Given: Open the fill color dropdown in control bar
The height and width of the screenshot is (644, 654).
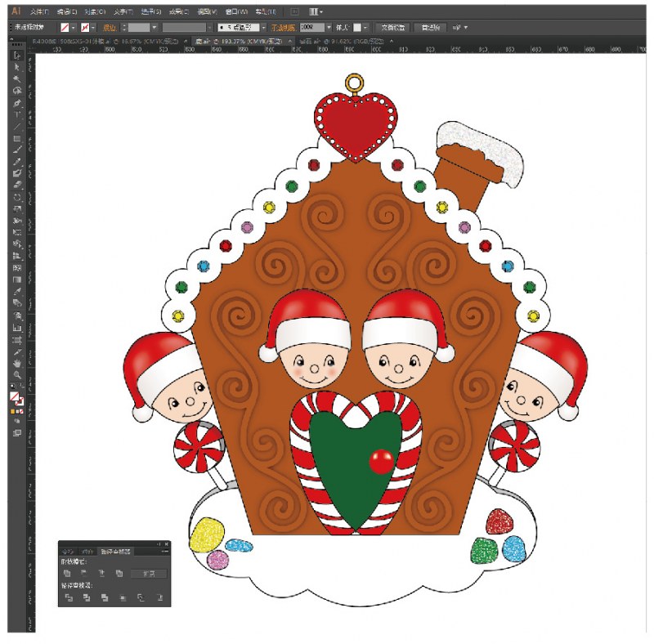Looking at the screenshot, I should tap(74, 27).
